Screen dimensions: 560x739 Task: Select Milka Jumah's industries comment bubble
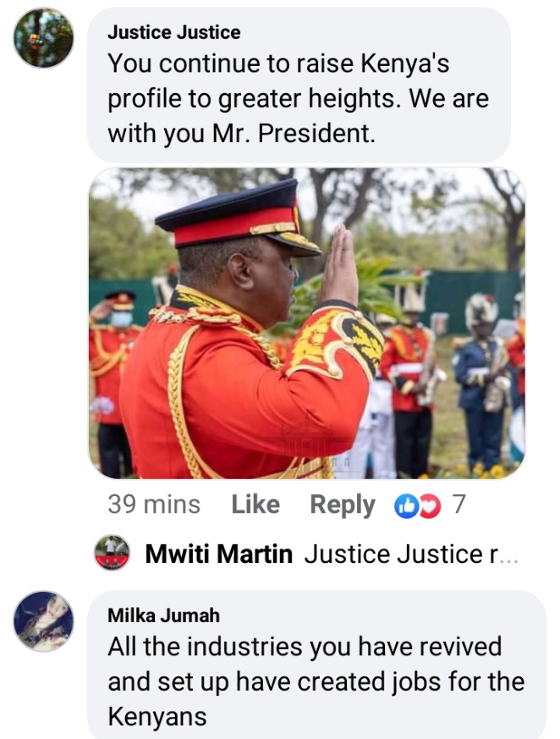pyautogui.click(x=317, y=665)
